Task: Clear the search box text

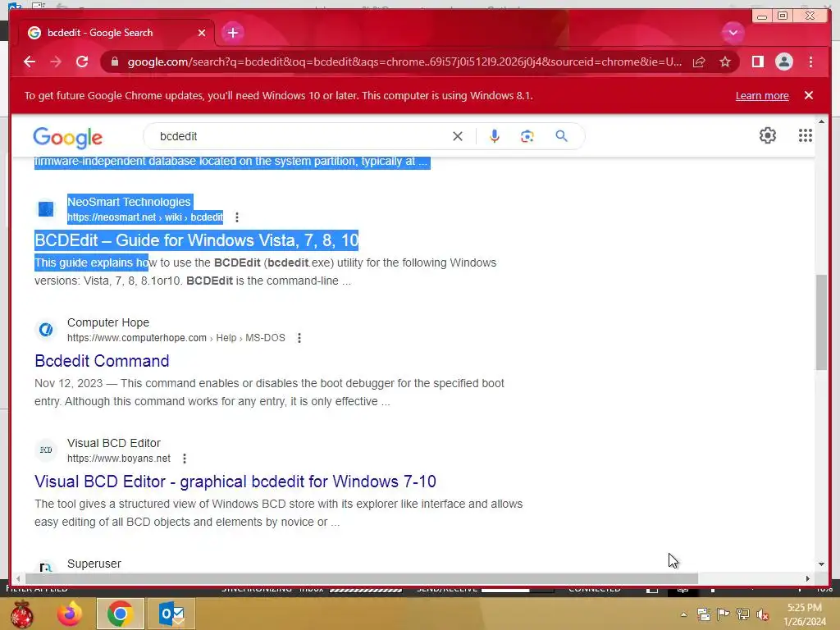Action: pyautogui.click(x=458, y=136)
